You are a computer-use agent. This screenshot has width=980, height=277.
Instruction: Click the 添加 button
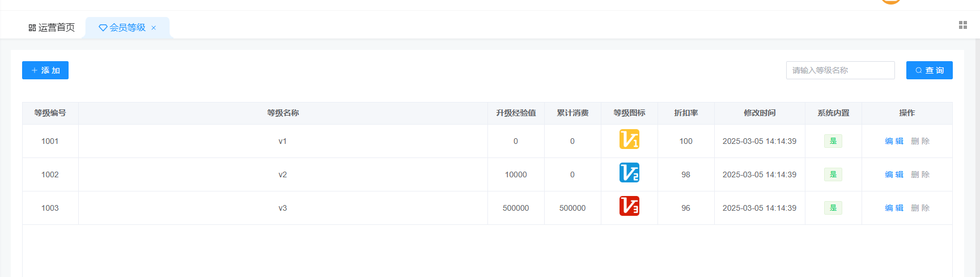tap(45, 70)
